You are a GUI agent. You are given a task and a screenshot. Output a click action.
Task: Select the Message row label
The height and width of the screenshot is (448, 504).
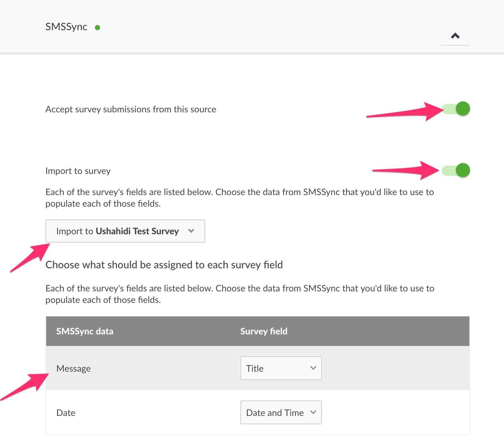(x=74, y=368)
